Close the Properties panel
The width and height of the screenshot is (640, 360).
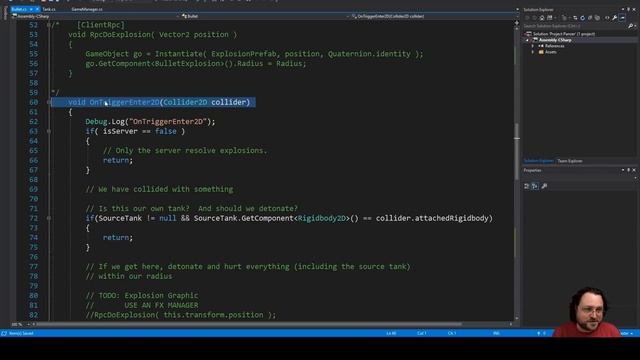click(634, 170)
